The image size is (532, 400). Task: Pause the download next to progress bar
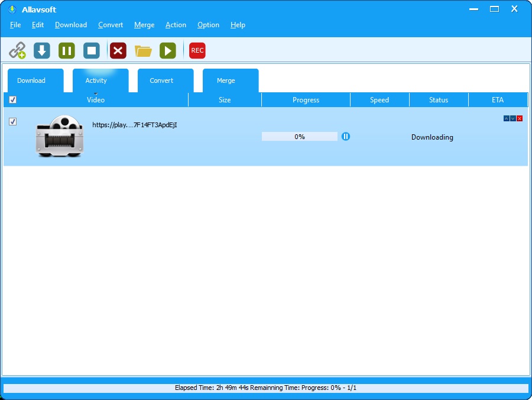tap(346, 137)
